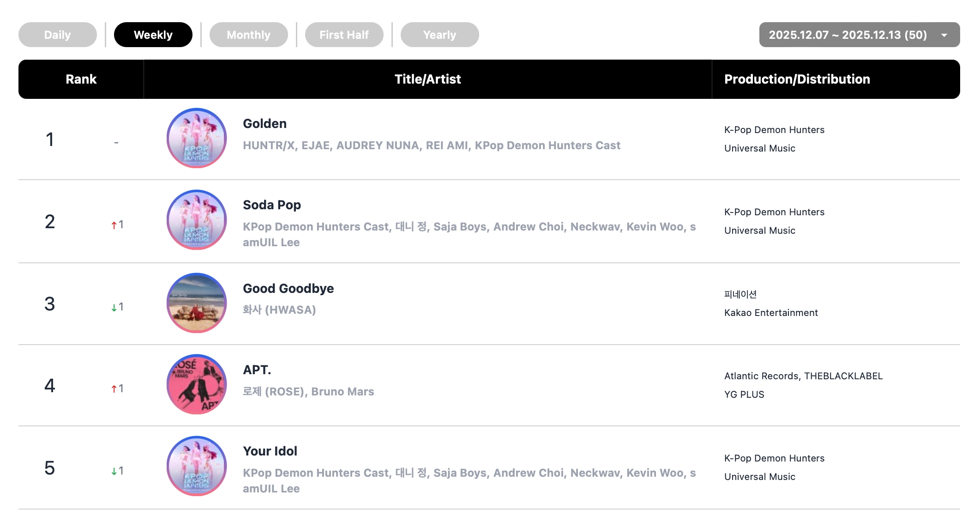This screenshot has width=980, height=516.
Task: Click the Good Goodbye song title
Action: coord(289,289)
